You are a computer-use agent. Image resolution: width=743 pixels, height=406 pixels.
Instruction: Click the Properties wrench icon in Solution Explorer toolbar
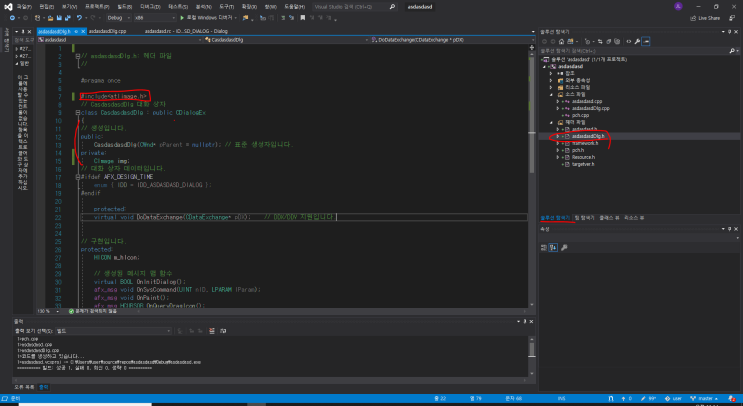click(x=637, y=41)
